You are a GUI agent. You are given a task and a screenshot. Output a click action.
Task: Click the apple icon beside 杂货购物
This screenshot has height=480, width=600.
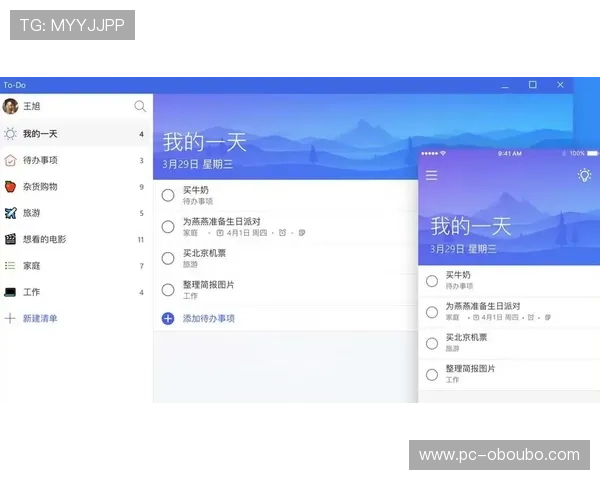click(x=10, y=186)
